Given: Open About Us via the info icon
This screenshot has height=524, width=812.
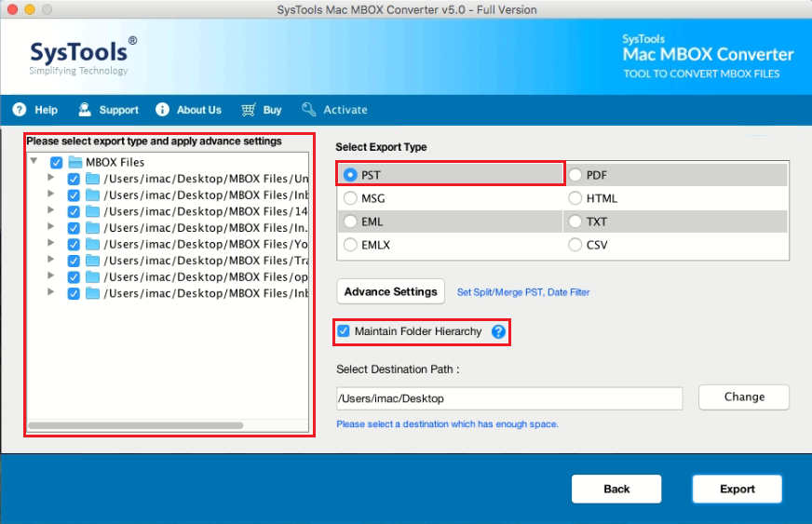Looking at the screenshot, I should 162,110.
